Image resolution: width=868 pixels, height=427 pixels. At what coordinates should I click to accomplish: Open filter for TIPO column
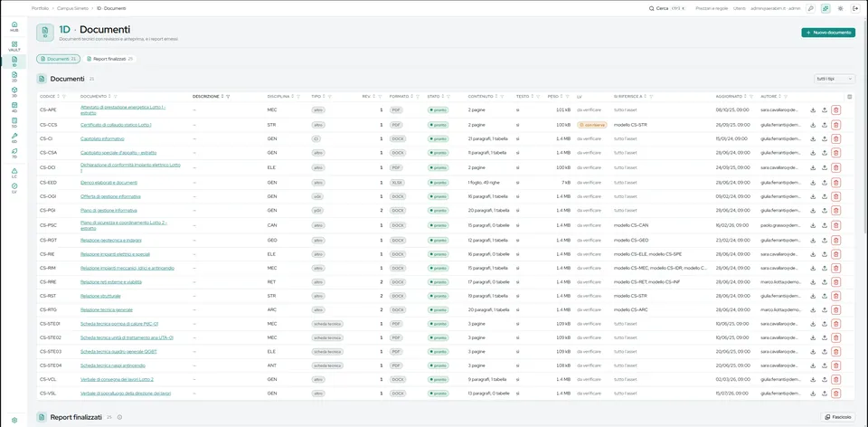[331, 97]
